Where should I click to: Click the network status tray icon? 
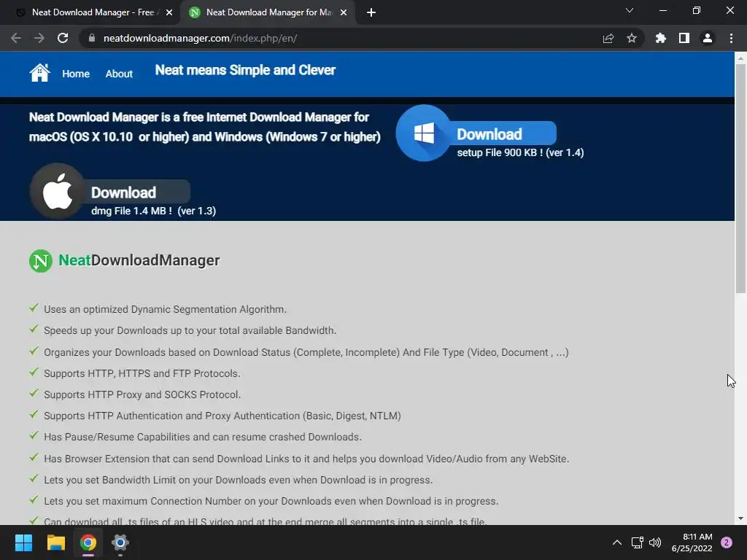637,542
